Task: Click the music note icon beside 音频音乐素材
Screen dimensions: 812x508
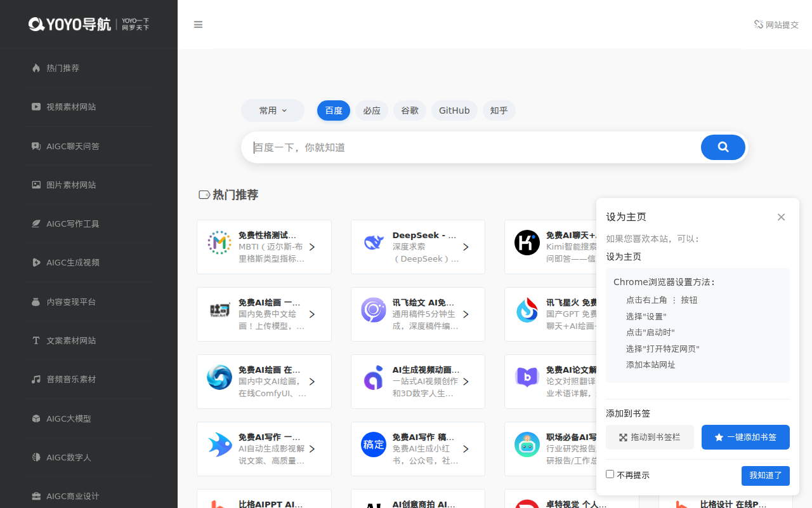Action: point(36,379)
